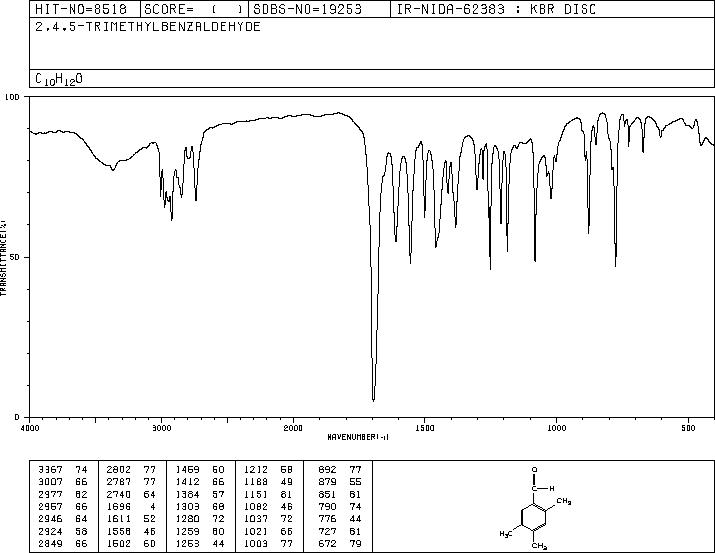Select peak table entry 2924
The width and height of the screenshot is (715, 553).
(50, 532)
